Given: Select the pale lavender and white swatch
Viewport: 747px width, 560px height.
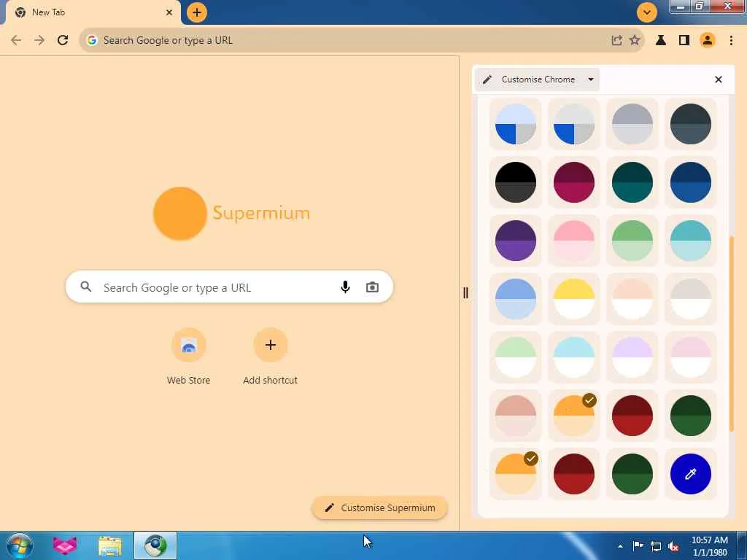Looking at the screenshot, I should click(x=632, y=357).
